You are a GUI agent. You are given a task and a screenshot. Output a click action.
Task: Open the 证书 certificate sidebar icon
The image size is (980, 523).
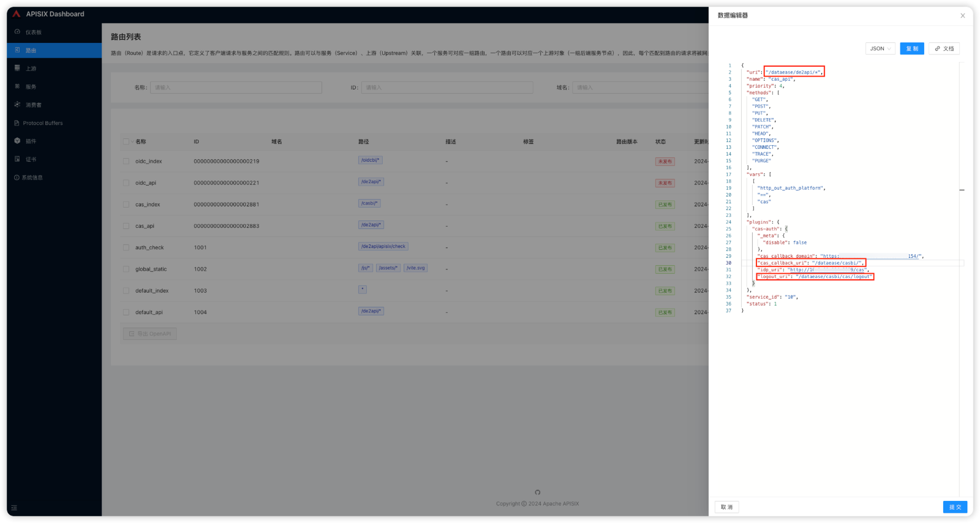click(17, 159)
